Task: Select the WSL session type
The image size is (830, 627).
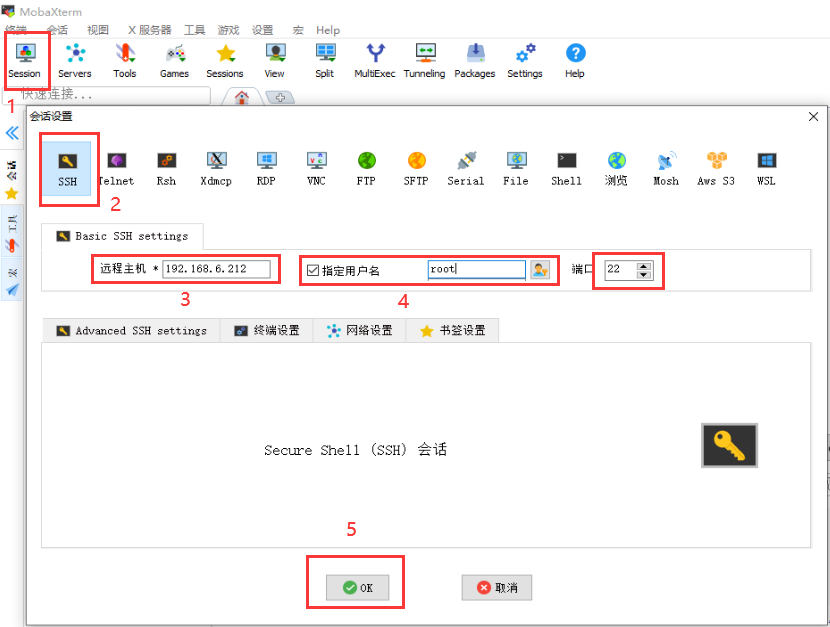Action: 766,169
